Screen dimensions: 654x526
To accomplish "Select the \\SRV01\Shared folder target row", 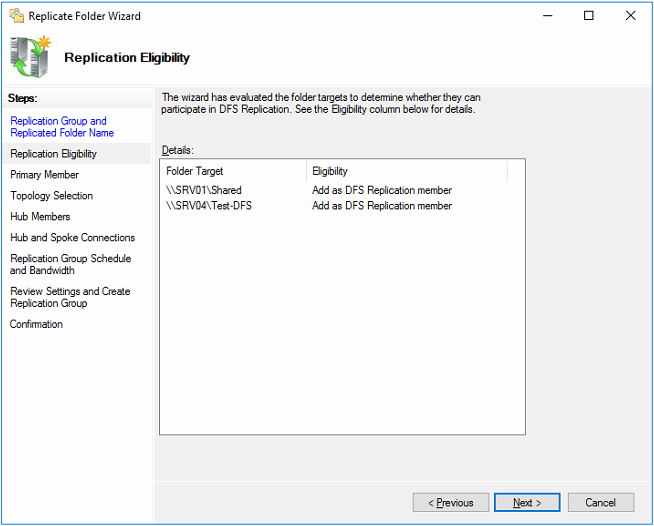I will tap(204, 190).
